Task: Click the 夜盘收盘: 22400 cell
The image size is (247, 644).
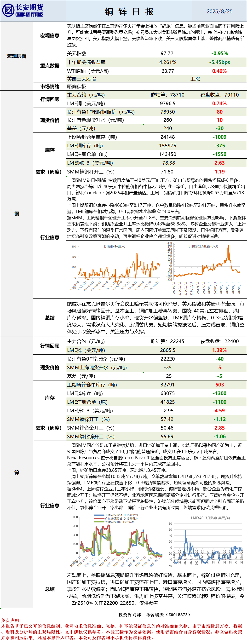Action: [x=219, y=341]
